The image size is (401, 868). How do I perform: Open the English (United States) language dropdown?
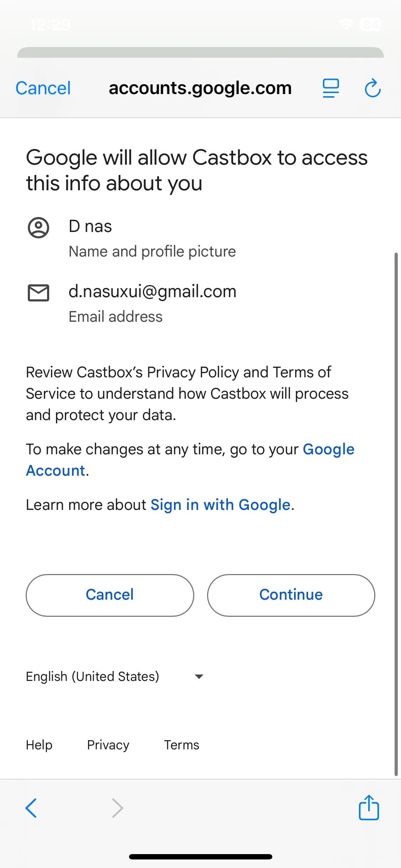(x=93, y=676)
